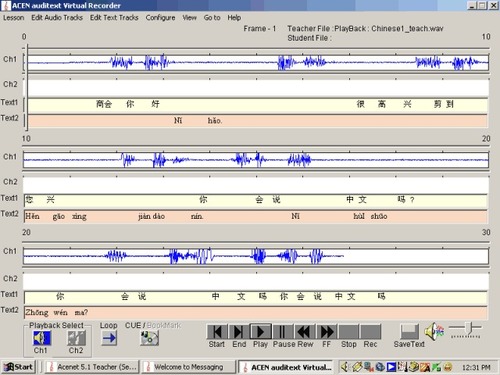Click 'huì shuō' in Text2 track

[x=370, y=216]
